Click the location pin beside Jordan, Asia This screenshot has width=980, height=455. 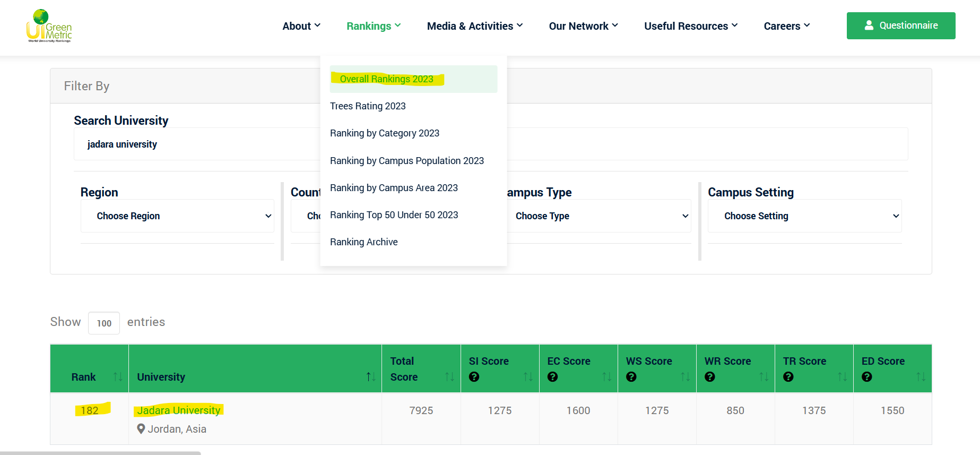pos(141,429)
